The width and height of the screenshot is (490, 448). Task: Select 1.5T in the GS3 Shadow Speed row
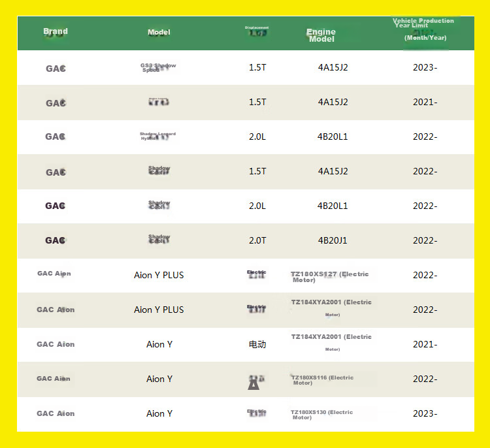(257, 67)
